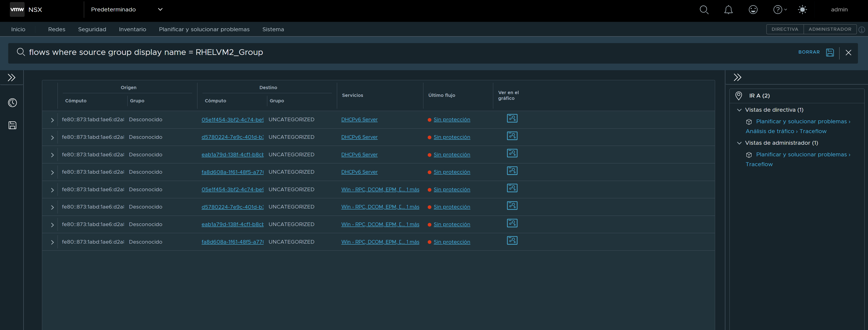Click the BORRAR button in the search bar
This screenshot has width=868, height=330.
coord(809,52)
